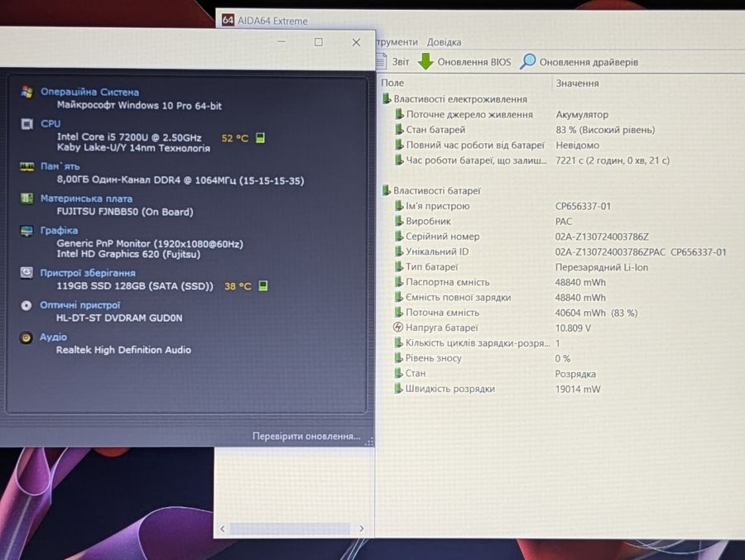
Task: Click the left arrow of AIDA64's horizontal scrollbar
Action: click(223, 529)
